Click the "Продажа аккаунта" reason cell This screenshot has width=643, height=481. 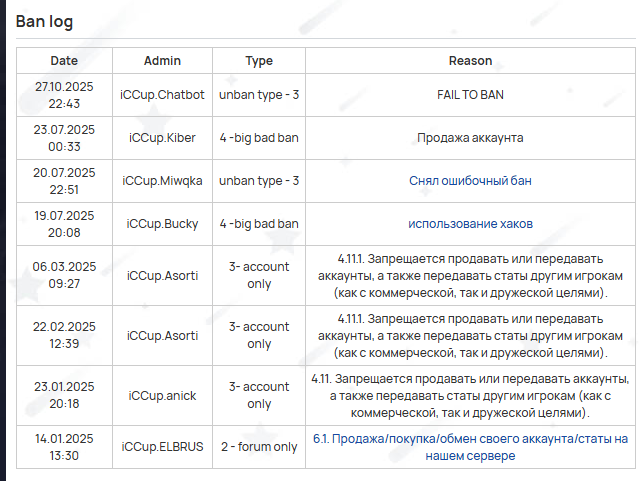pos(470,138)
